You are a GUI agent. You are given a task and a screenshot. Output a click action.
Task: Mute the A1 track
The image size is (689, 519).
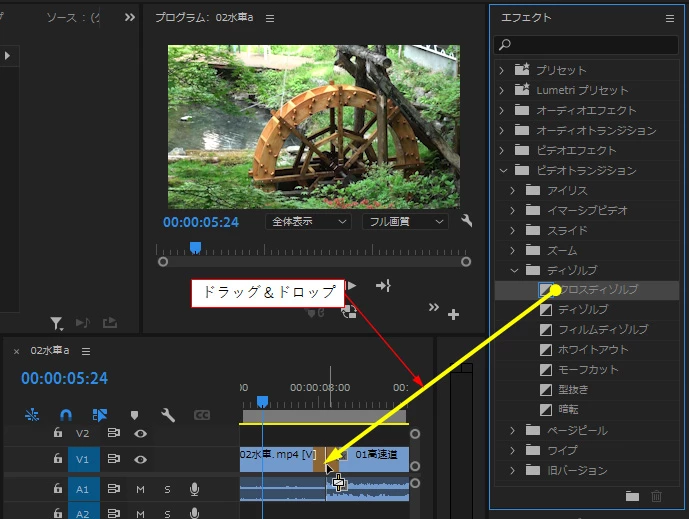click(x=140, y=489)
